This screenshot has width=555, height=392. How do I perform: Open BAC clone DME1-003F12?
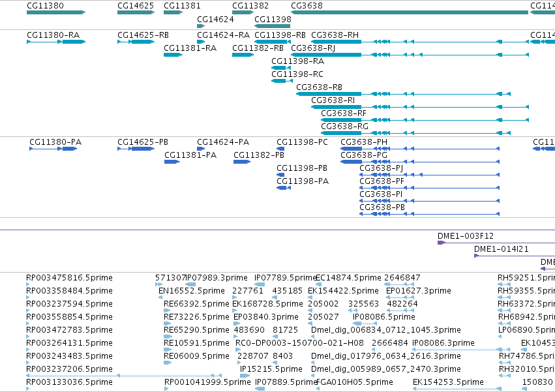coord(466,236)
